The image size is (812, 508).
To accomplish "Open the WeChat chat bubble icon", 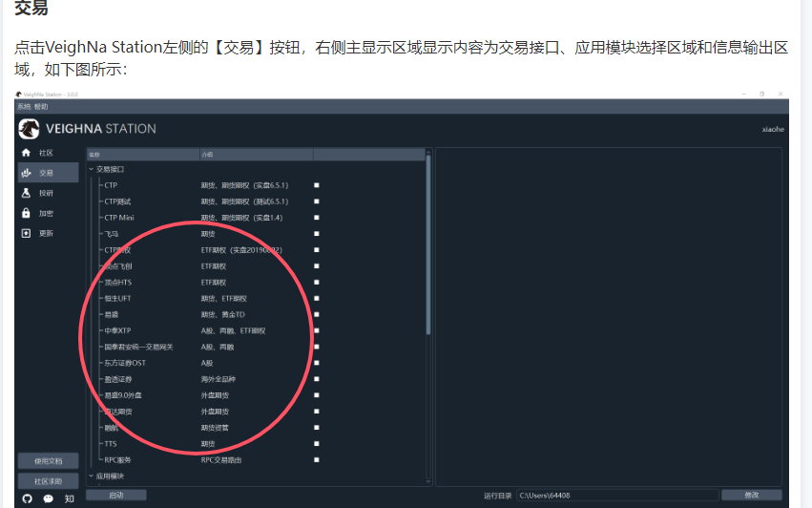I will click(x=48, y=498).
